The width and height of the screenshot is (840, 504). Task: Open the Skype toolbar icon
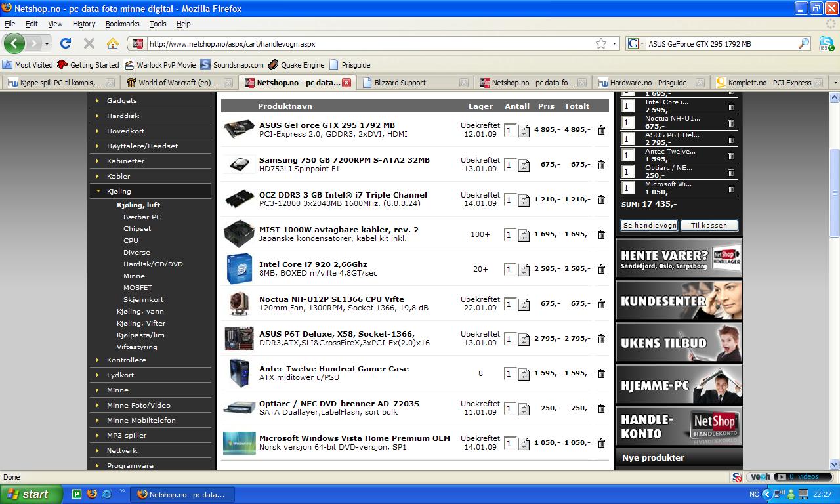pyautogui.click(x=826, y=43)
